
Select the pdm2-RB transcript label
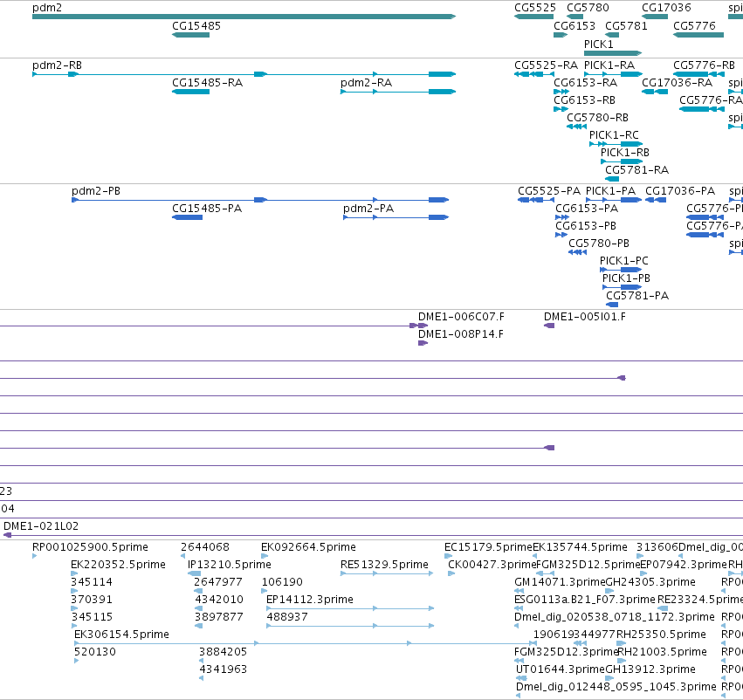point(57,65)
